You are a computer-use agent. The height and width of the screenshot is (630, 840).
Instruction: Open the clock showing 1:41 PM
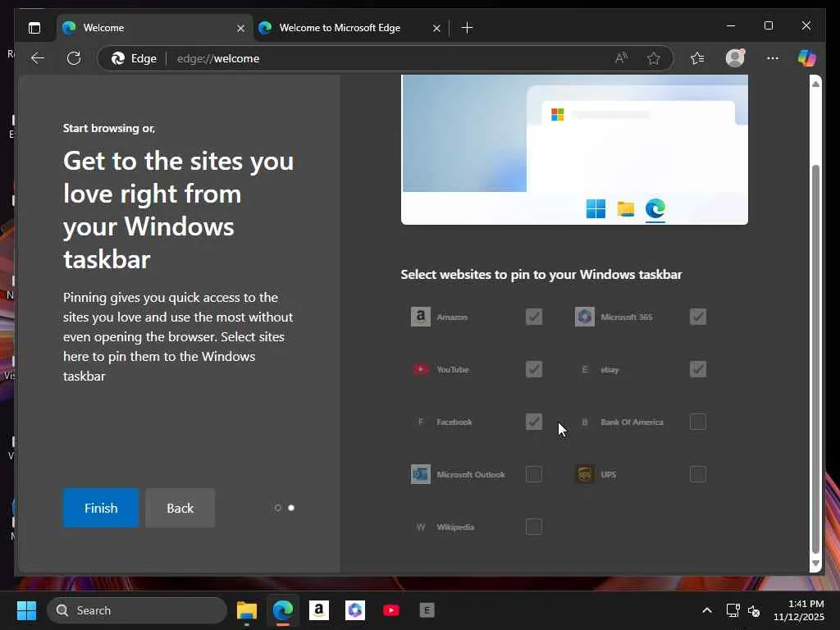[798, 610]
